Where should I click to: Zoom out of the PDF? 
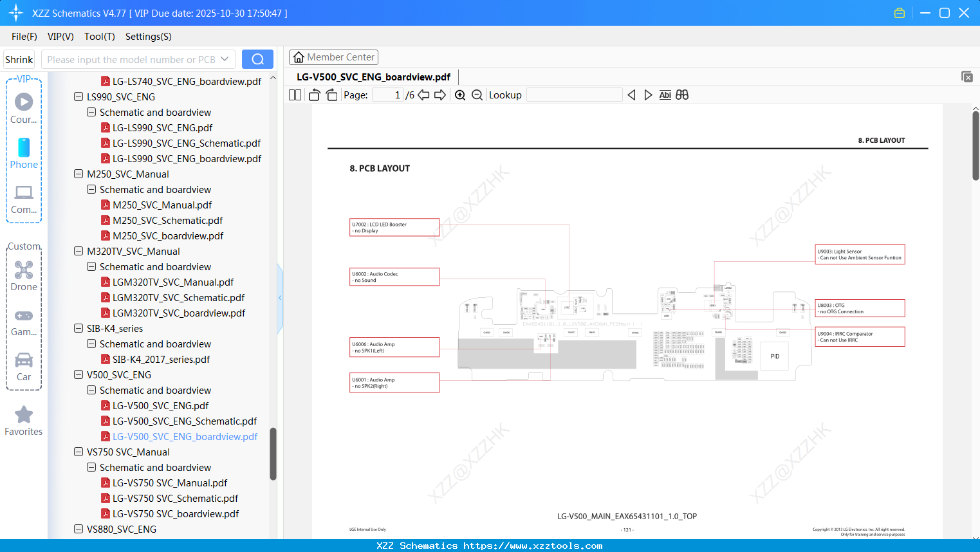[x=477, y=95]
